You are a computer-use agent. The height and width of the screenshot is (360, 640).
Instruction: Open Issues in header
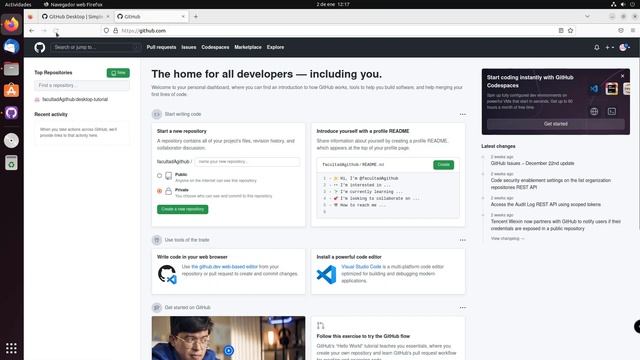pyautogui.click(x=189, y=47)
